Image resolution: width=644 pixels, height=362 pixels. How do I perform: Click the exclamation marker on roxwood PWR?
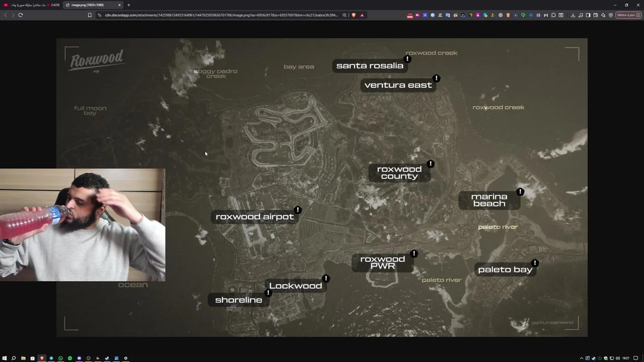pyautogui.click(x=414, y=254)
